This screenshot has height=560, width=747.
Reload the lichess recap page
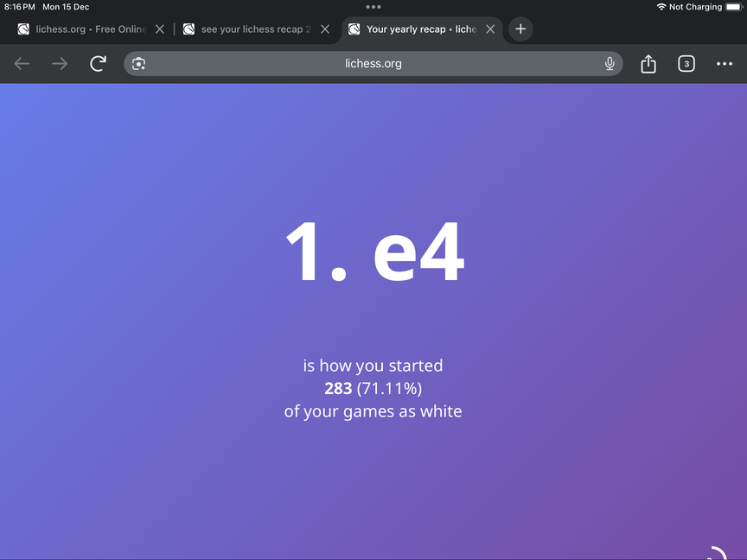pyautogui.click(x=98, y=64)
